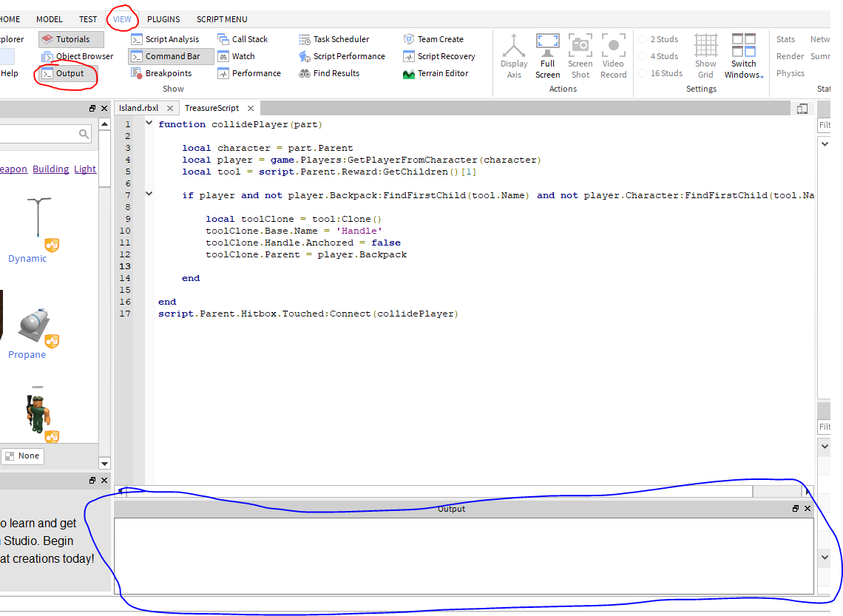Open the Performance window
Viewport: 843px width, 616px height.
[x=249, y=74]
